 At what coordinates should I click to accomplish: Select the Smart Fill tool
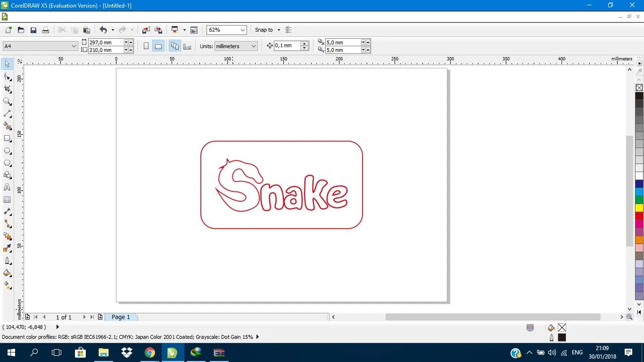(x=7, y=126)
